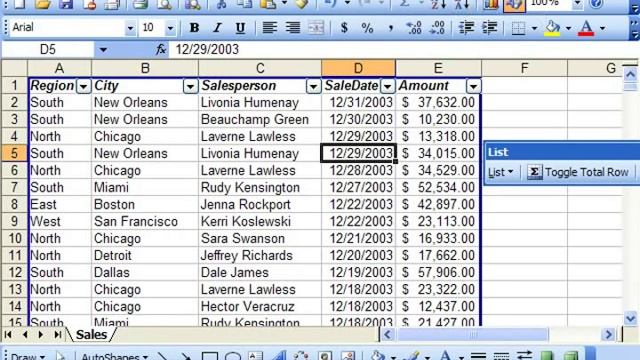Apply the yellow Fill Color
The height and width of the screenshot is (360, 640).
(x=552, y=28)
